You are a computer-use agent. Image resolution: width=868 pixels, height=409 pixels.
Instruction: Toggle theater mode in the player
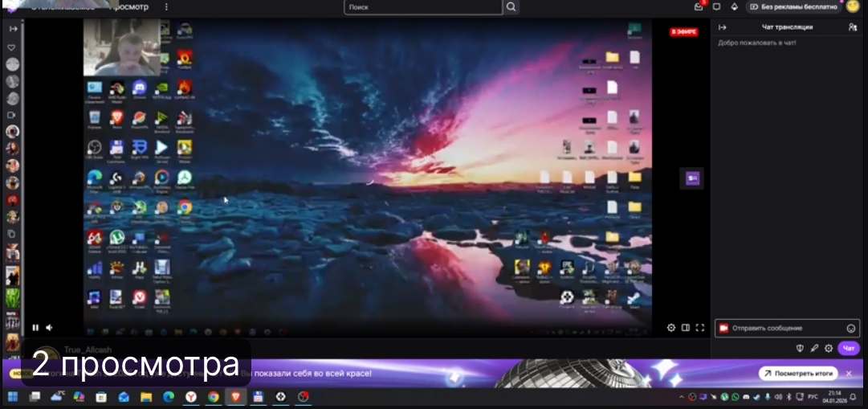pyautogui.click(x=685, y=328)
